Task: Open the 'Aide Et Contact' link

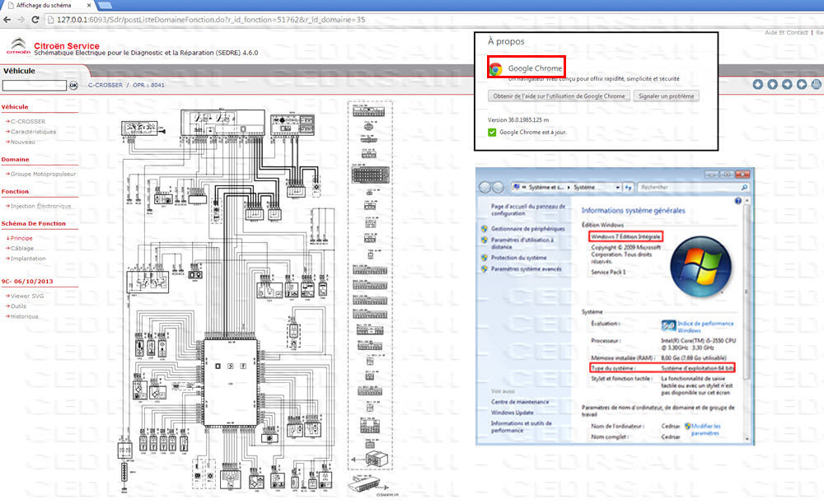Action: pyautogui.click(x=786, y=33)
